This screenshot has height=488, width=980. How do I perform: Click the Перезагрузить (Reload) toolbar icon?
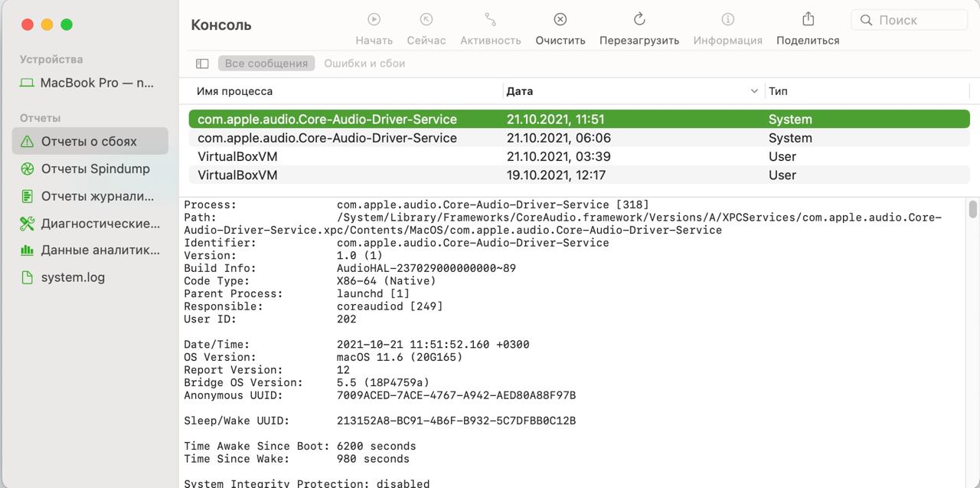coord(639,19)
